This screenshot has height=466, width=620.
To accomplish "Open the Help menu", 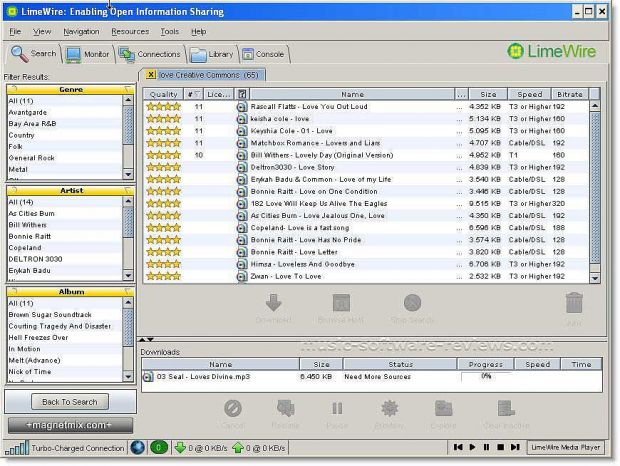I will click(x=198, y=32).
